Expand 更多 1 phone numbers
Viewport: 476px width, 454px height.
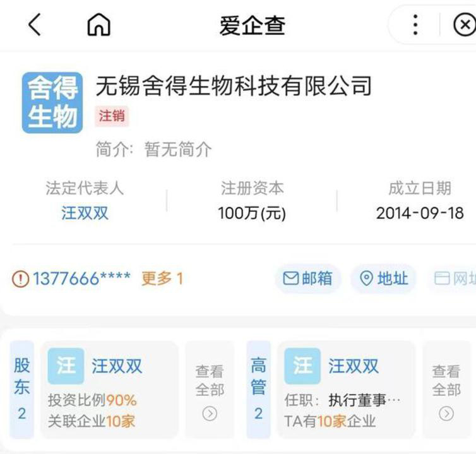[162, 278]
